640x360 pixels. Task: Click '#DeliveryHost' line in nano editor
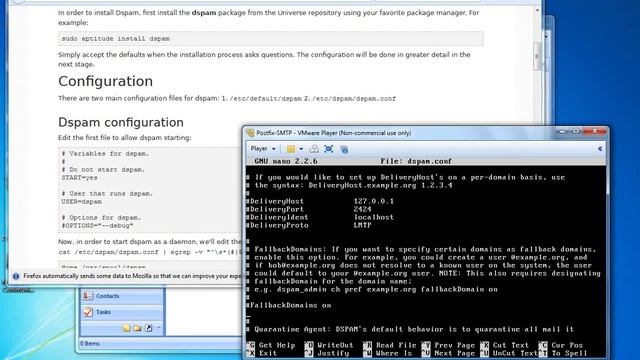(320, 201)
